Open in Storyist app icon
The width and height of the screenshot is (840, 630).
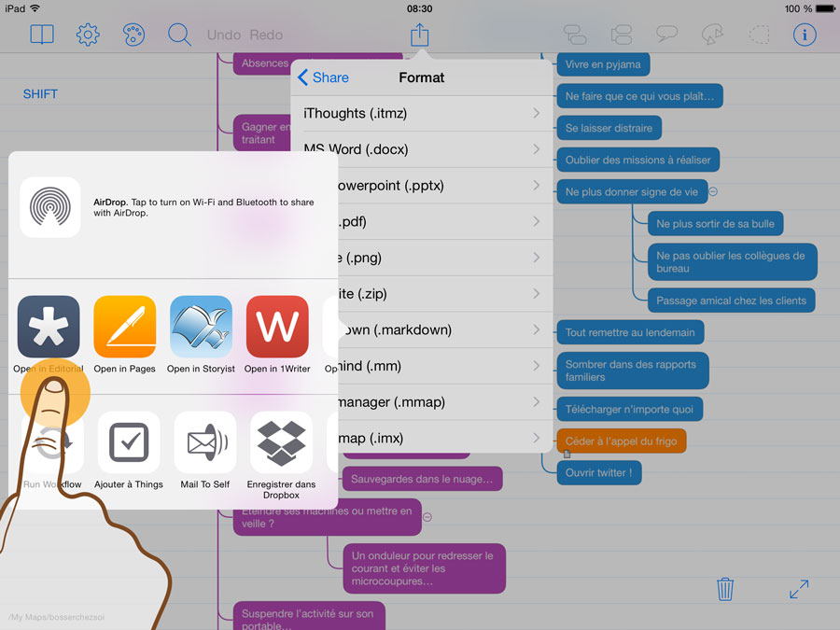point(201,327)
